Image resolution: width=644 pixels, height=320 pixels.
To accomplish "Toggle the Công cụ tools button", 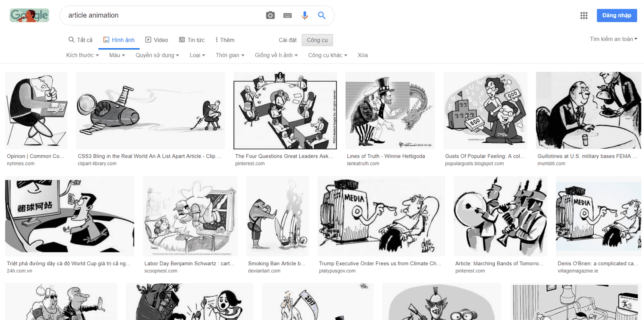I will click(317, 40).
